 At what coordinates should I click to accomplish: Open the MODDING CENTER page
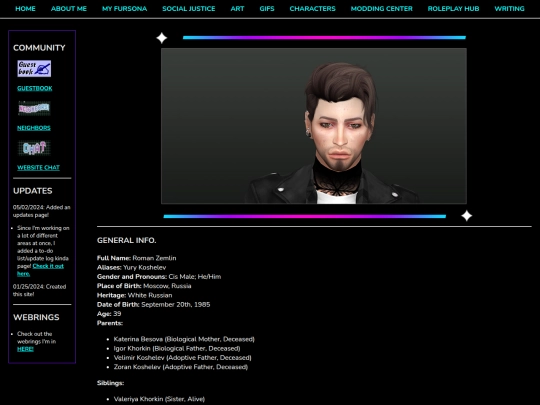(x=382, y=9)
